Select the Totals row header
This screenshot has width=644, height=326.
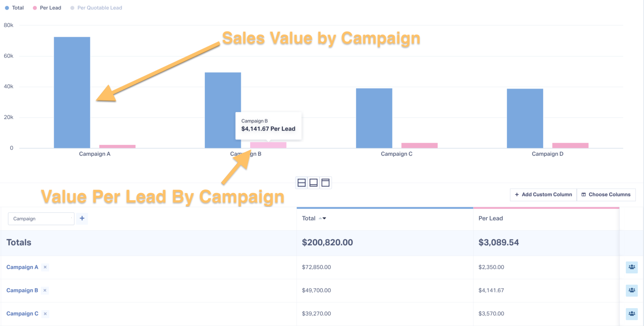tap(19, 242)
